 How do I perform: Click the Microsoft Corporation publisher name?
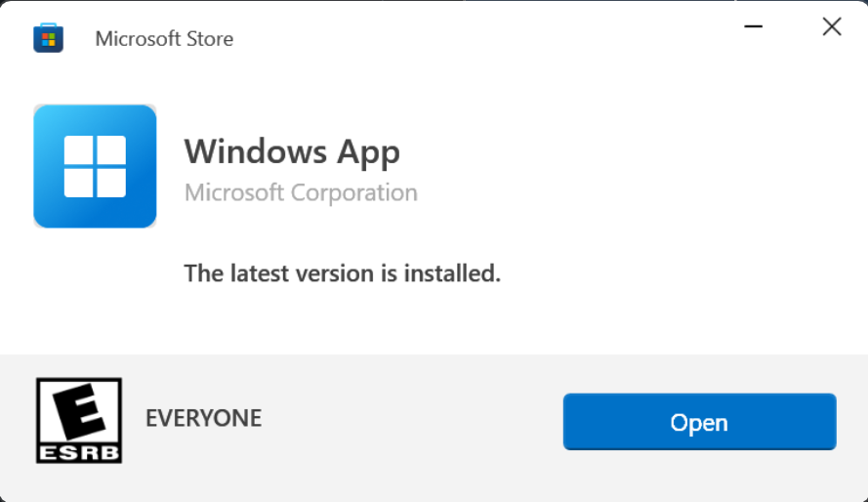coord(301,192)
